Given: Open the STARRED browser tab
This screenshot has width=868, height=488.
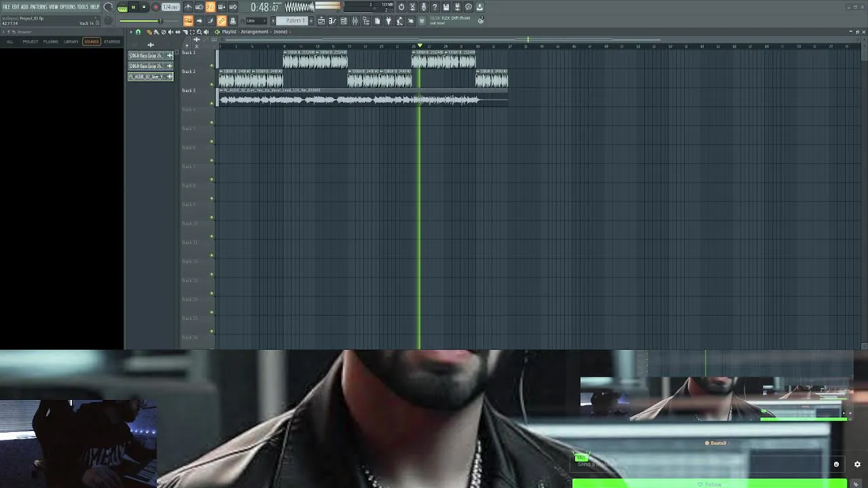Looking at the screenshot, I should tap(112, 41).
